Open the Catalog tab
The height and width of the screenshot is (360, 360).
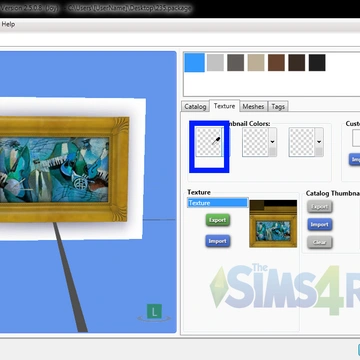195,107
